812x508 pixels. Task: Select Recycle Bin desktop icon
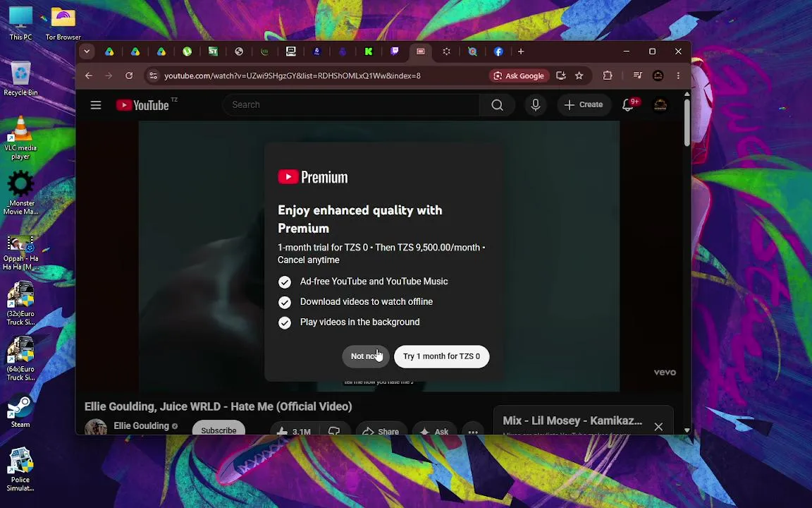(x=20, y=79)
